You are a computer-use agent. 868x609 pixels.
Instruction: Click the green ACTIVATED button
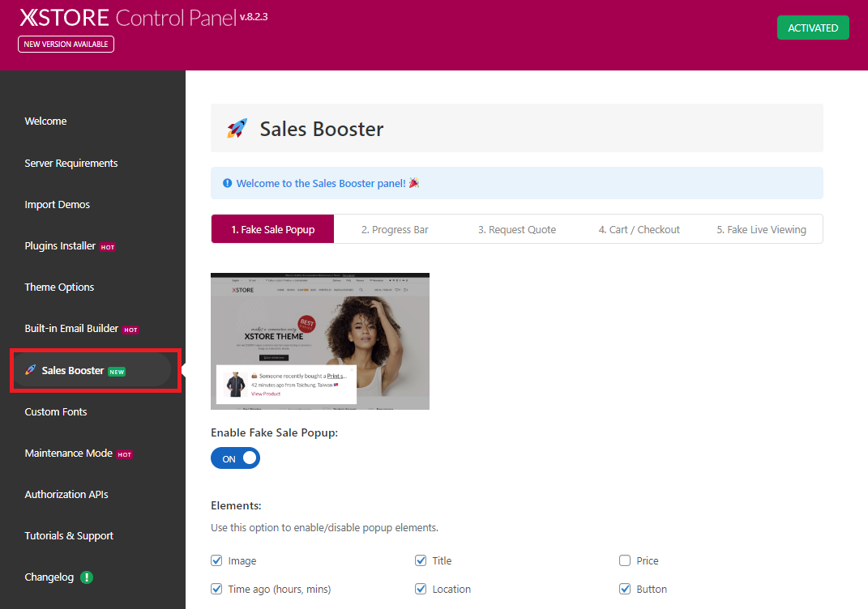click(813, 28)
